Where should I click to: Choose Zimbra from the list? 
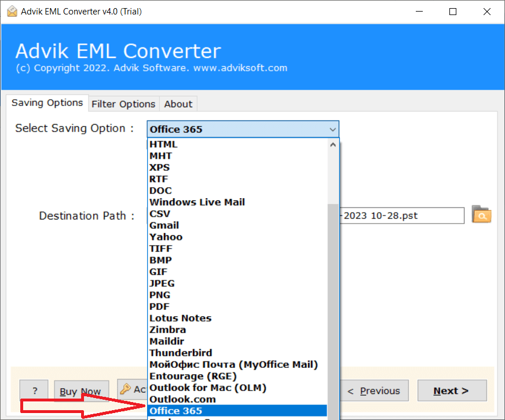click(x=237, y=330)
